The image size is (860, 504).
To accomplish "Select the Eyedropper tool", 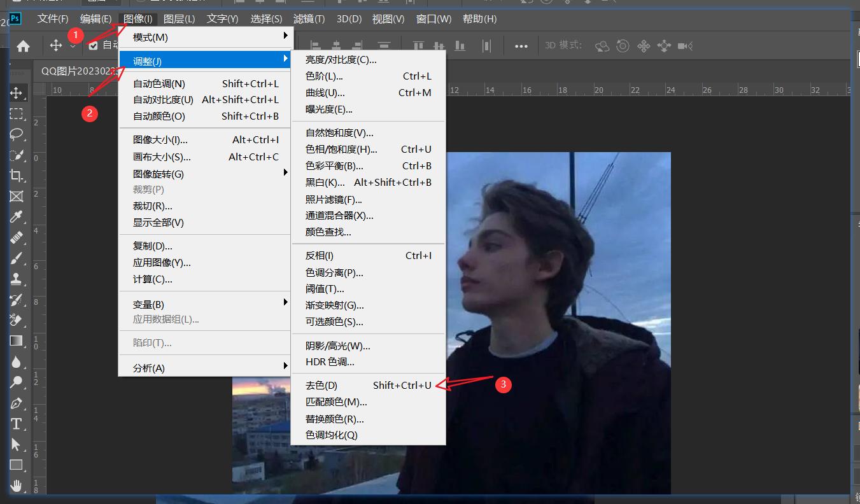I will click(x=17, y=218).
